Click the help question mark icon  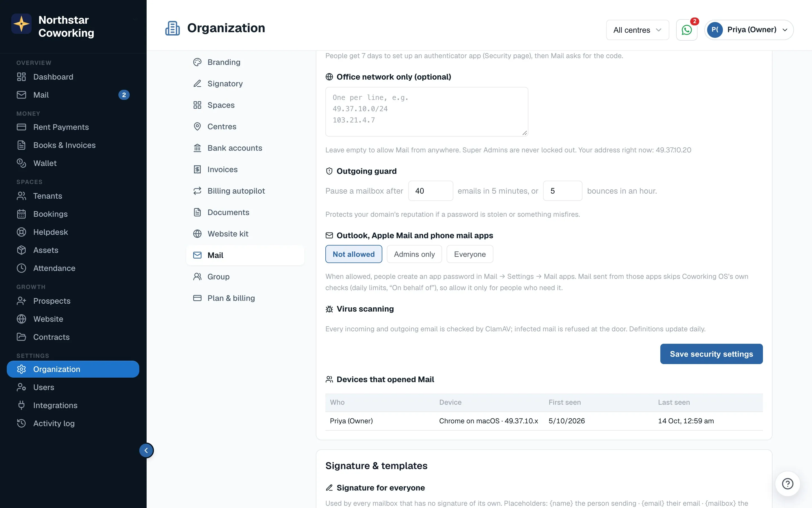787,484
